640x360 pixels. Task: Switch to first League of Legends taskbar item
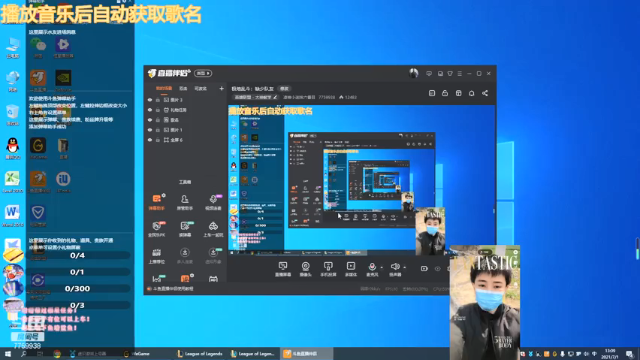(200, 353)
